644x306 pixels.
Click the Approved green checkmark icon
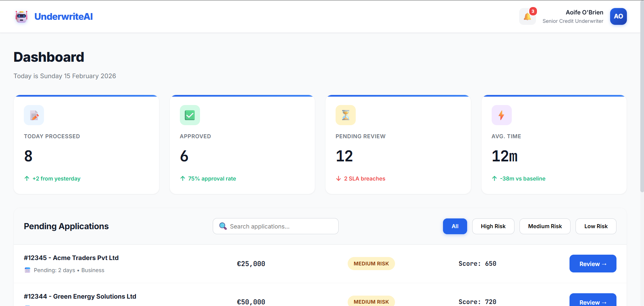[190, 115]
